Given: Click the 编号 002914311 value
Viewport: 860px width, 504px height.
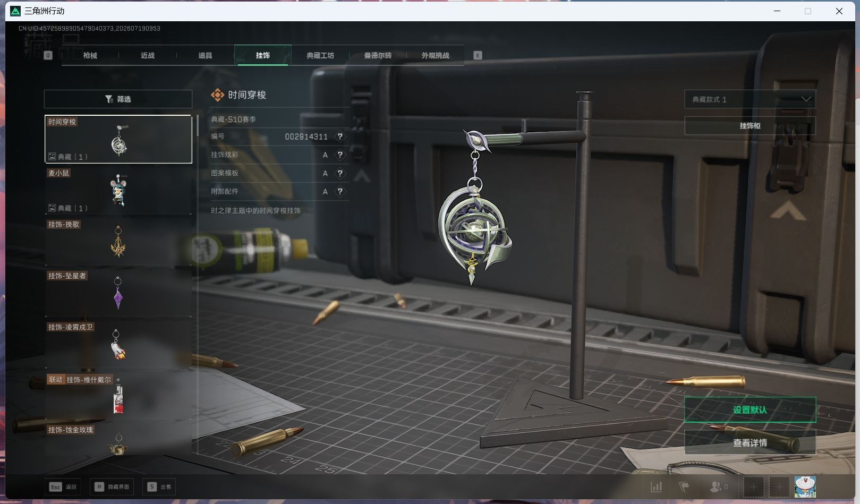Looking at the screenshot, I should click(x=306, y=136).
